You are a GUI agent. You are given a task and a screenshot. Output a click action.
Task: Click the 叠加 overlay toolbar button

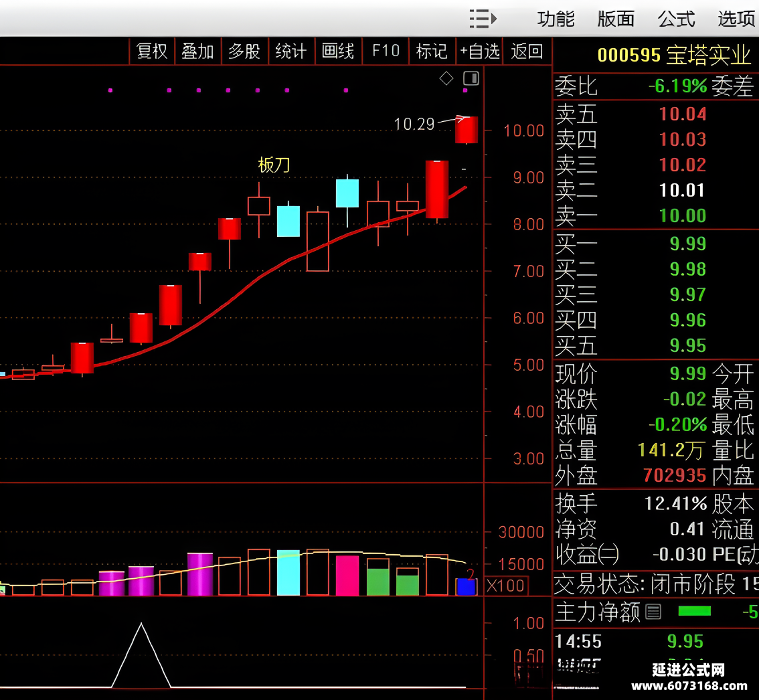tap(197, 51)
